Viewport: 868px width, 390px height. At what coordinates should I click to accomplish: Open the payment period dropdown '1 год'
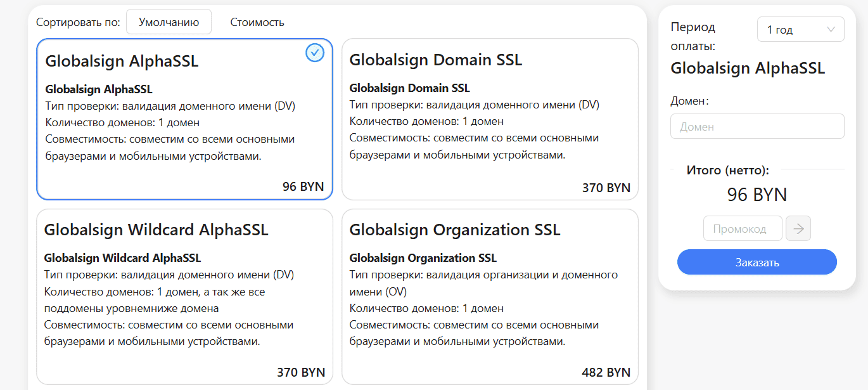pos(801,29)
